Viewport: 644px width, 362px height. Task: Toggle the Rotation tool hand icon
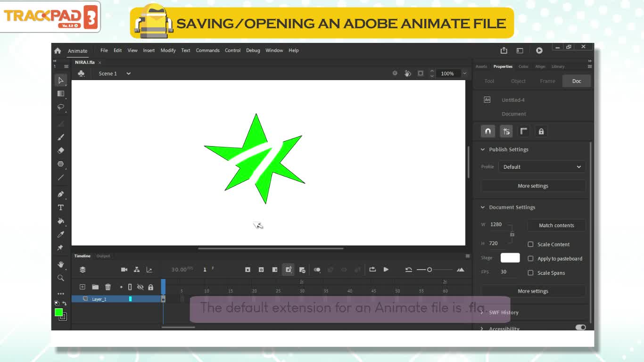[408, 74]
